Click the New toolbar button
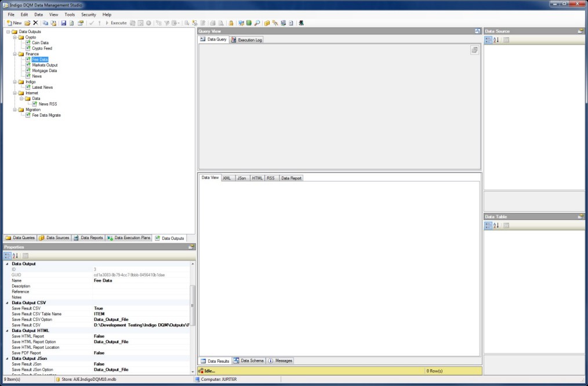 click(14, 23)
